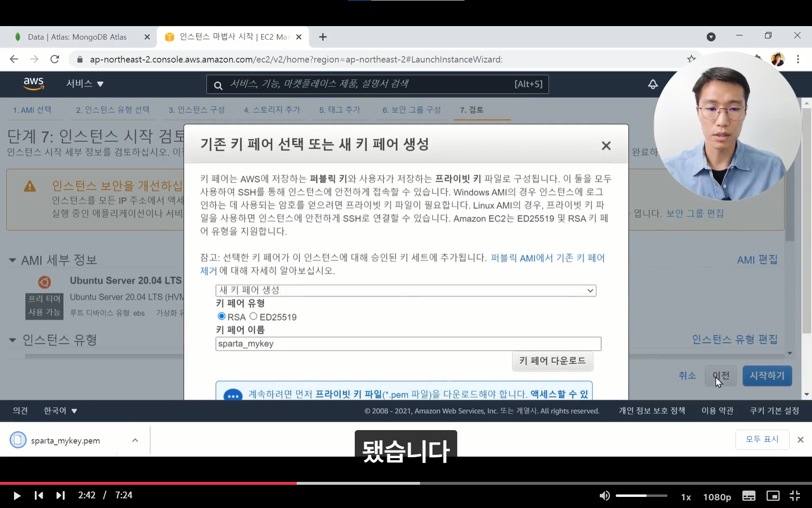Go to step 6. 보안 그룹 구성
Image resolution: width=812 pixels, height=508 pixels.
412,110
